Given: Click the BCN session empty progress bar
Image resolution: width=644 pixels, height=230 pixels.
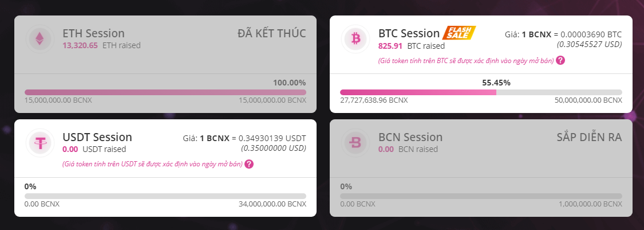Looking at the screenshot, I should click(x=481, y=196).
